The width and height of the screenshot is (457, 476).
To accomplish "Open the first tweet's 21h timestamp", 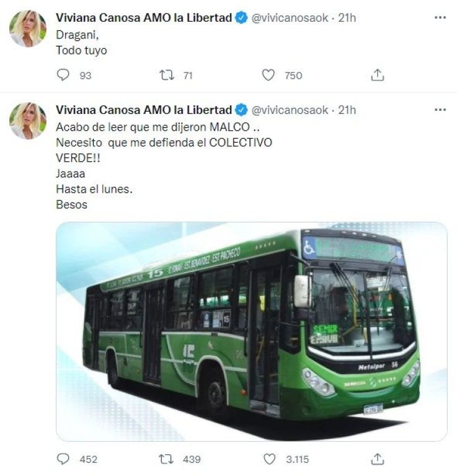I will pyautogui.click(x=347, y=17).
